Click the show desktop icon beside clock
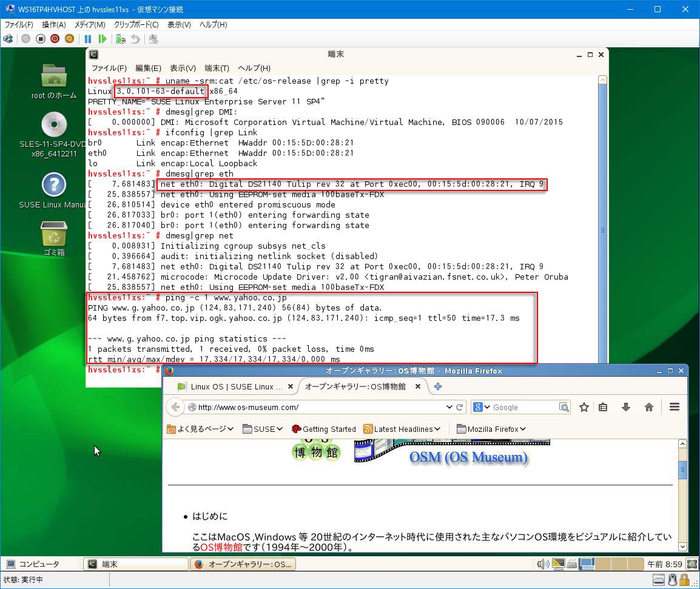Screen dimensions: 700x589 (692, 564)
